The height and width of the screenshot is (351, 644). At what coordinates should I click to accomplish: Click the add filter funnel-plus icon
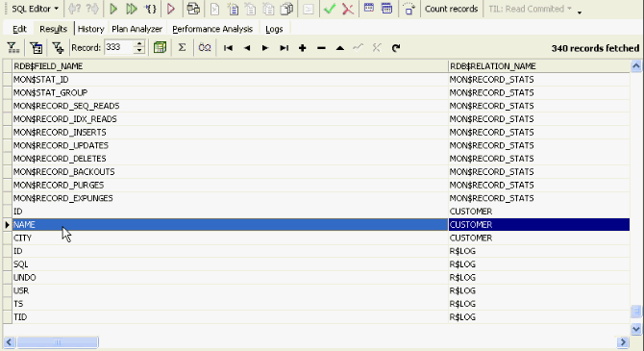point(58,48)
